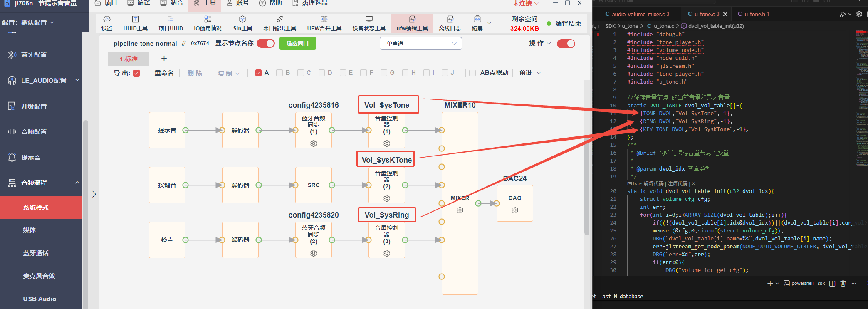Click the canvas vertical scrollbar

587,158
